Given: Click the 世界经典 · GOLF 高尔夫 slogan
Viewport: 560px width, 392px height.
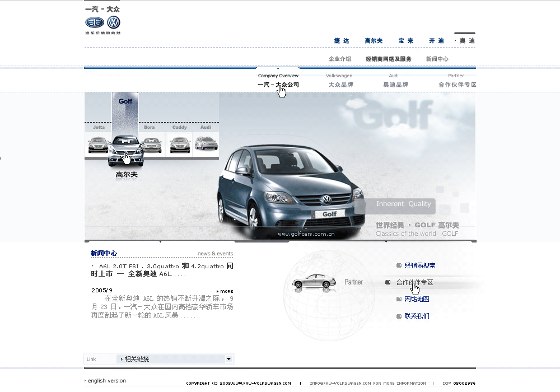Looking at the screenshot, I should pos(417,225).
